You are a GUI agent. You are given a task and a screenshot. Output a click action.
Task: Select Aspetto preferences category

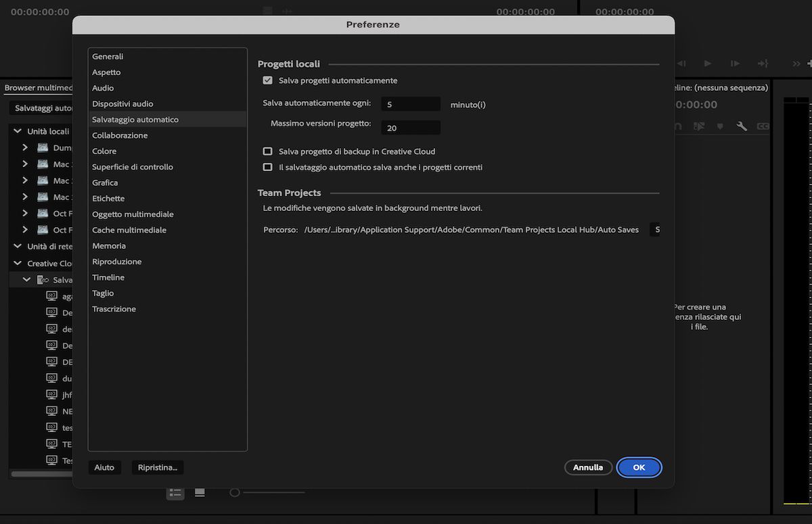point(167,72)
